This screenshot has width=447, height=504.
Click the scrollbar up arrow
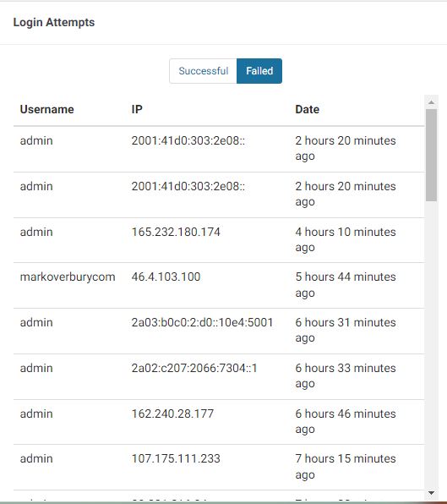tap(431, 102)
